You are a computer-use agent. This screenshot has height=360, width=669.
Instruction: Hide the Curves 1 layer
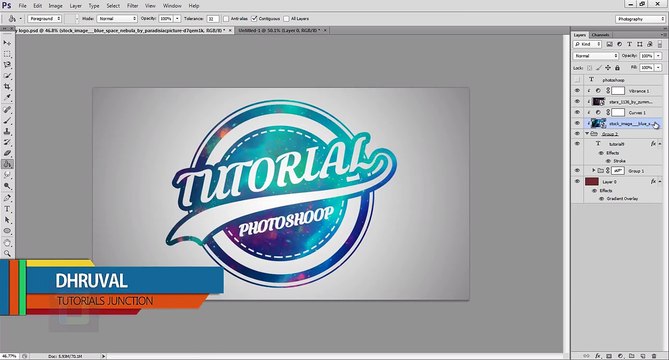click(577, 113)
